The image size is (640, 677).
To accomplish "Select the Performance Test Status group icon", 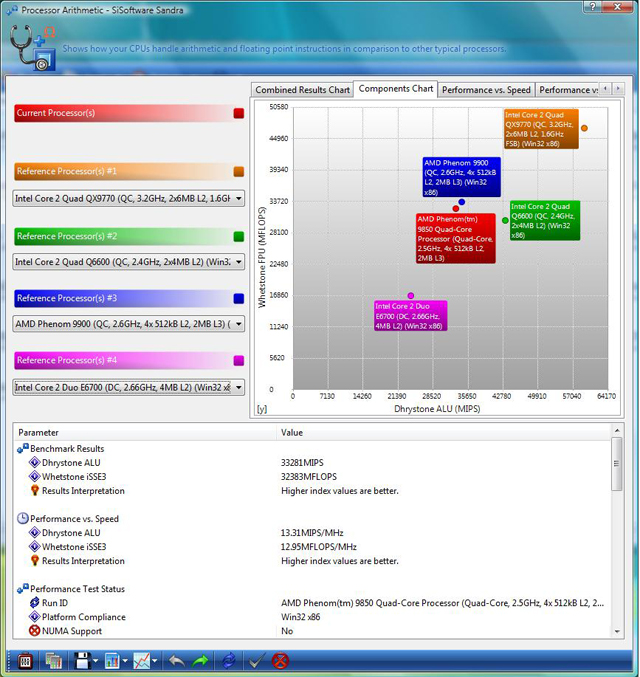I will click(x=22, y=589).
